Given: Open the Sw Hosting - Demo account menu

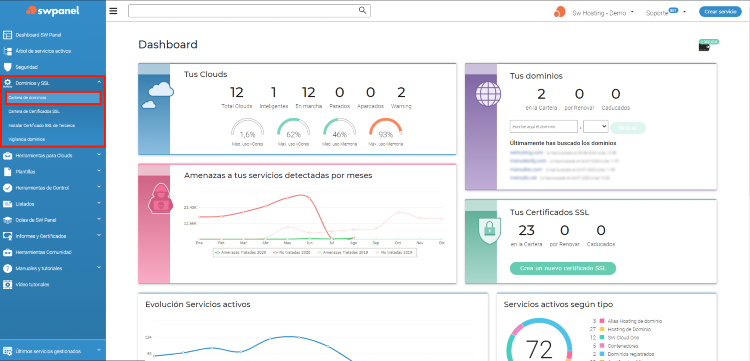Looking at the screenshot, I should pos(603,13).
